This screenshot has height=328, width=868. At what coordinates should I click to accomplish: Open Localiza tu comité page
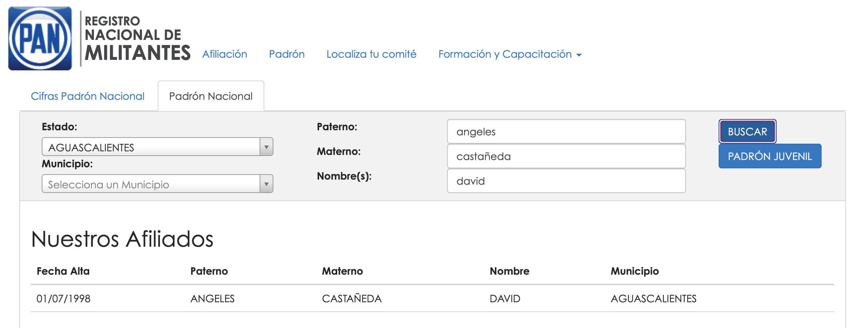[x=371, y=54]
